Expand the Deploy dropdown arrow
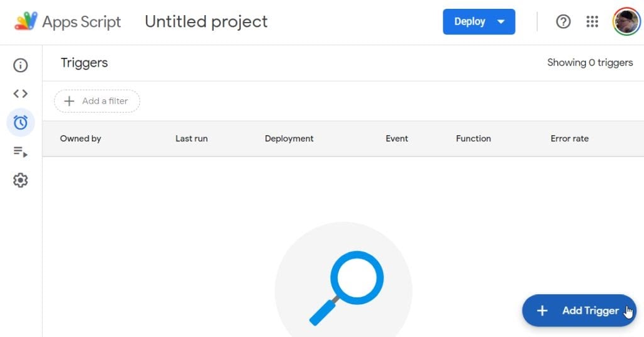Viewport: 644px width, 337px height. [x=501, y=21]
